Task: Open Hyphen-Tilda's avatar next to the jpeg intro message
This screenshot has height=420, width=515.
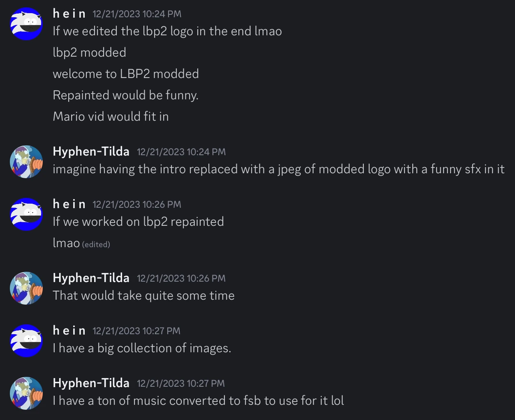Action: (26, 162)
